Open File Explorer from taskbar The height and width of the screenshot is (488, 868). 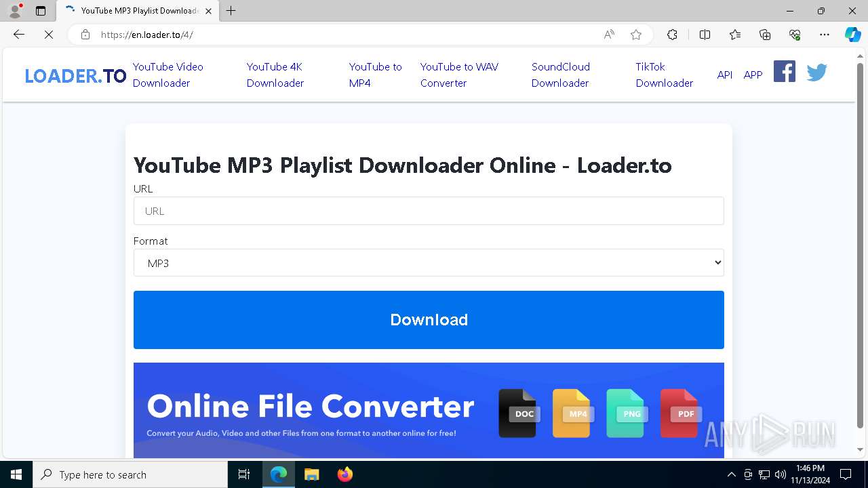point(311,474)
